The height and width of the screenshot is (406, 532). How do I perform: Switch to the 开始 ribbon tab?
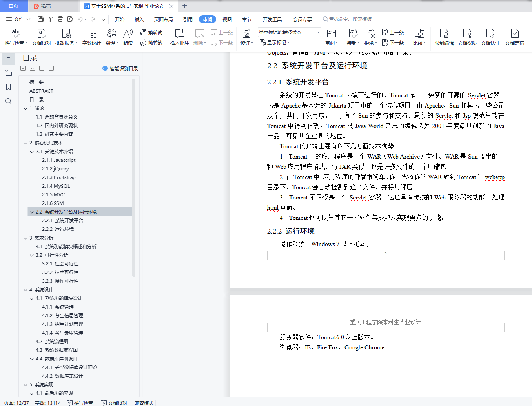click(x=120, y=19)
